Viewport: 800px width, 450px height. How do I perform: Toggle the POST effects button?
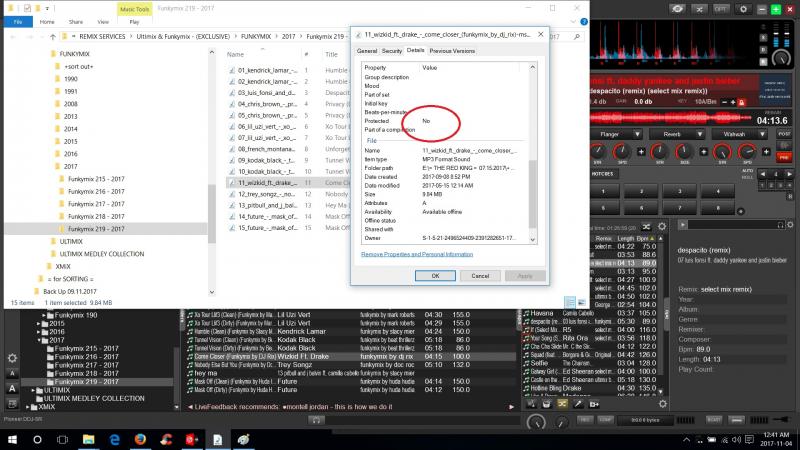(784, 134)
